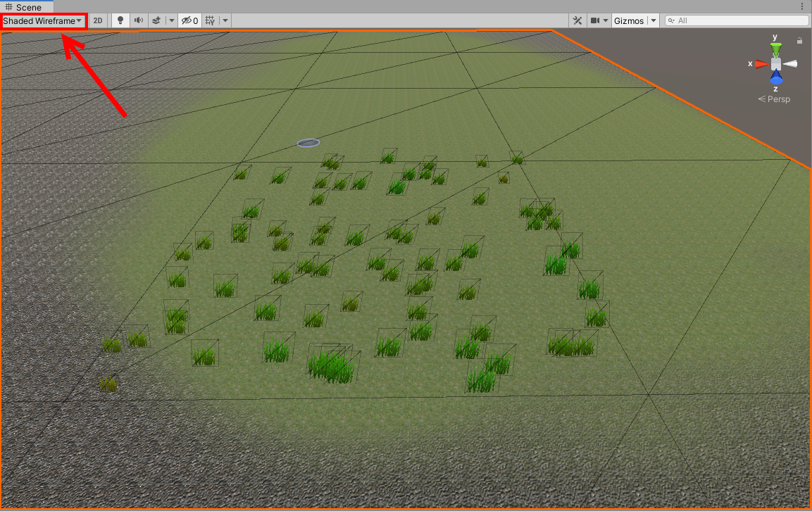Toggle 2D view mode

98,20
